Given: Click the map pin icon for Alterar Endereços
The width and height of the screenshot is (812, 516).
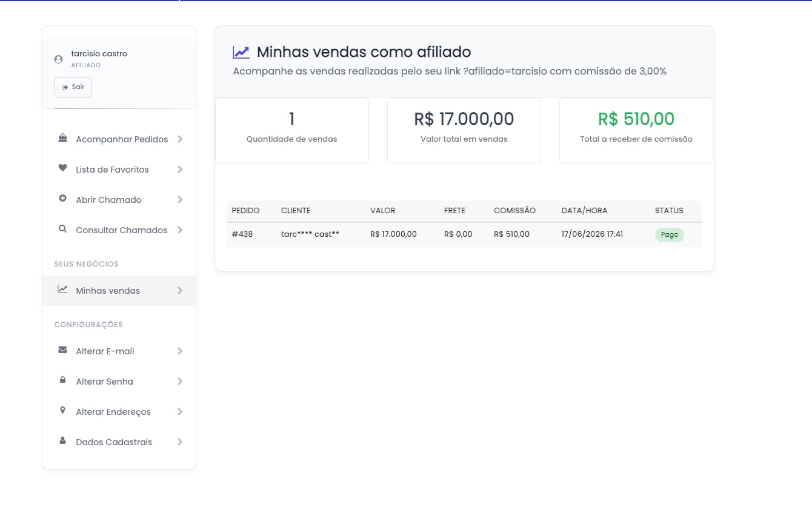Looking at the screenshot, I should pos(62,411).
